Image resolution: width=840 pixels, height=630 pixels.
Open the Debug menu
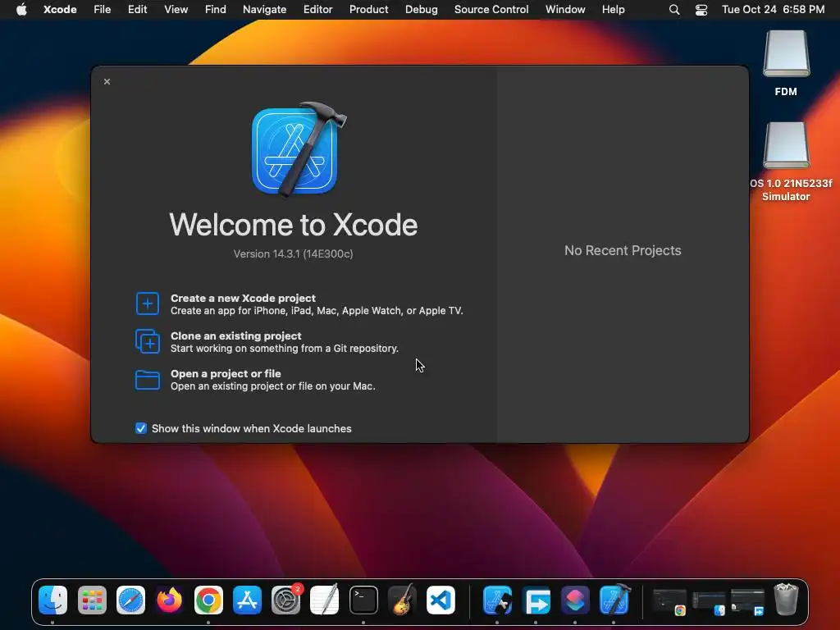click(421, 10)
